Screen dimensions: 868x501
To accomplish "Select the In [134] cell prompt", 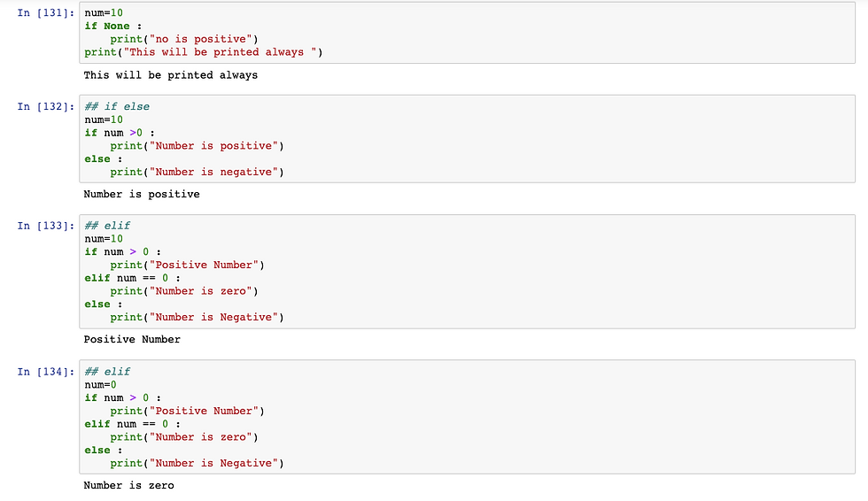I will 46,372.
